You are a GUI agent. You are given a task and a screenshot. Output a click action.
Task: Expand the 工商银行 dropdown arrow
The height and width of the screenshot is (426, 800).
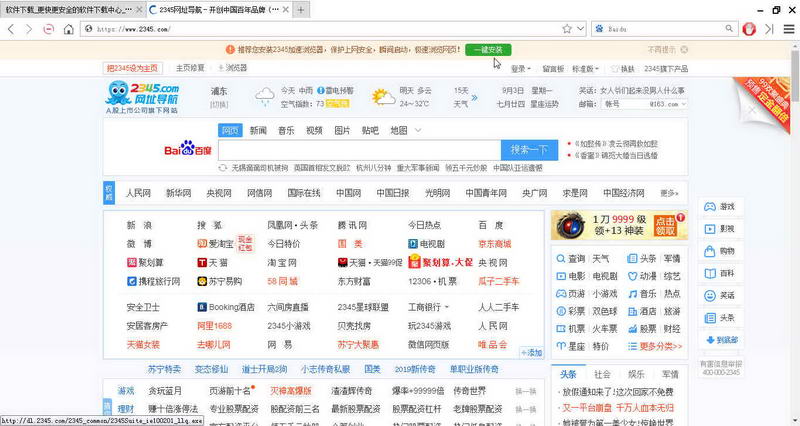point(447,307)
